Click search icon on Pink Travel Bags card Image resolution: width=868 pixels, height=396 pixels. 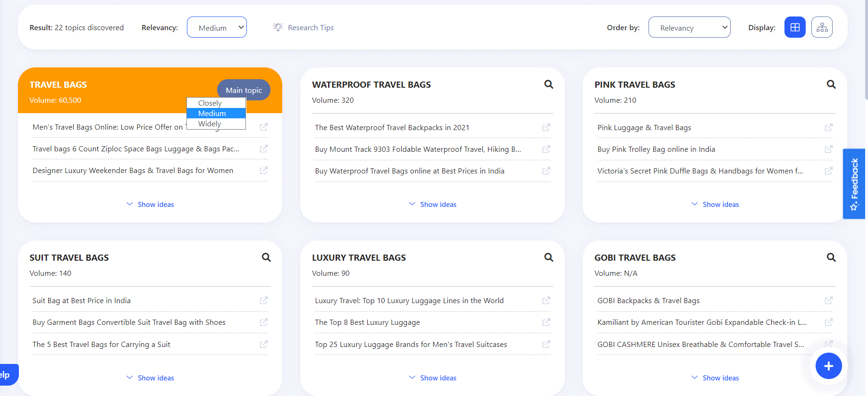click(831, 84)
